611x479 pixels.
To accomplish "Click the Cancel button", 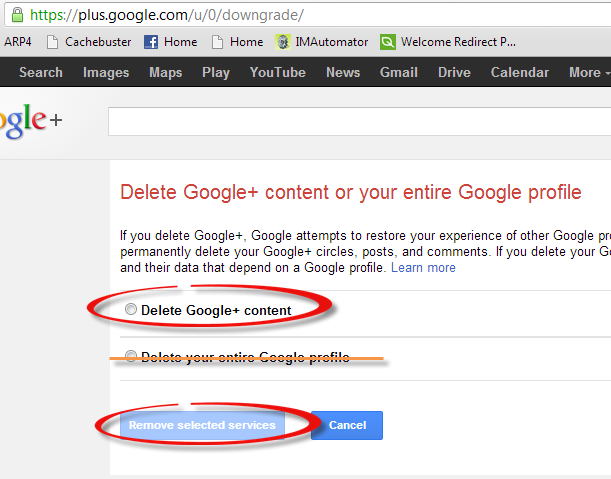I will point(347,425).
